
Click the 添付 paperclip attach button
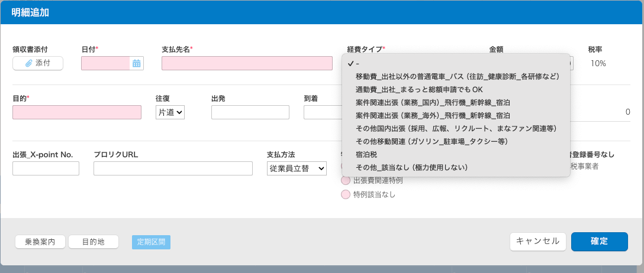38,63
